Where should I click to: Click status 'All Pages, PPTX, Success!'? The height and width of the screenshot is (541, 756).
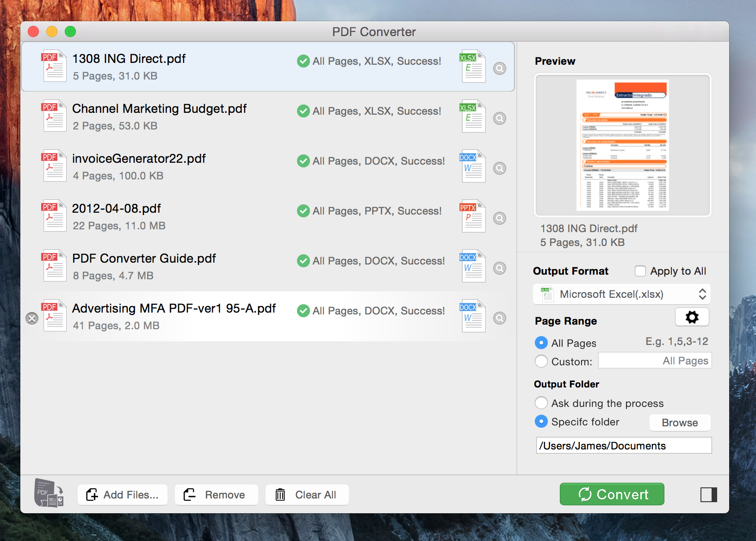377,211
